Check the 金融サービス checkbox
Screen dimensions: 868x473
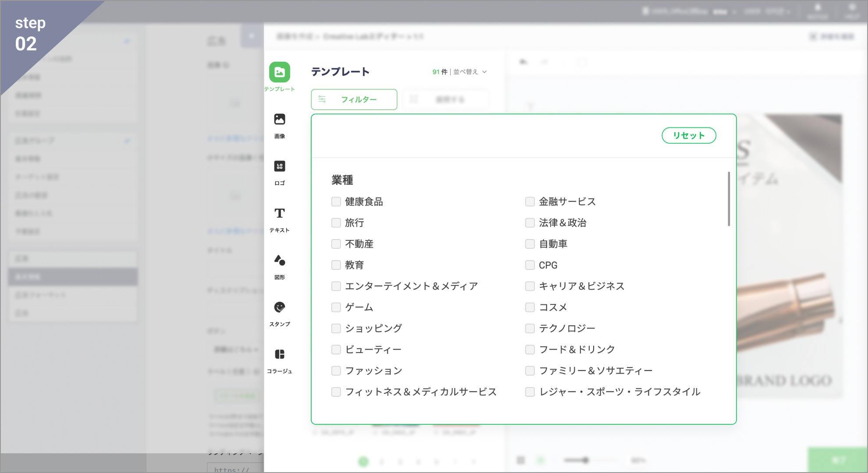pos(530,202)
